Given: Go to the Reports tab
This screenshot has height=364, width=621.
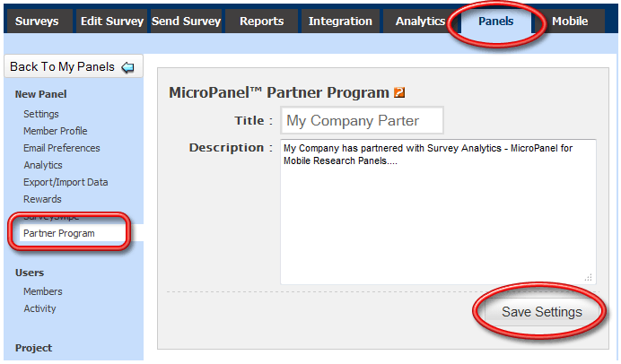Looking at the screenshot, I should pyautogui.click(x=261, y=22).
